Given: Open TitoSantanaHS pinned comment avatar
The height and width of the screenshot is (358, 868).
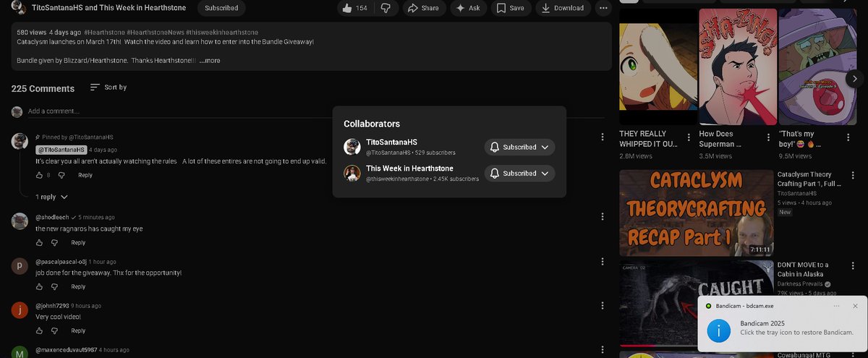Looking at the screenshot, I should coord(20,141).
